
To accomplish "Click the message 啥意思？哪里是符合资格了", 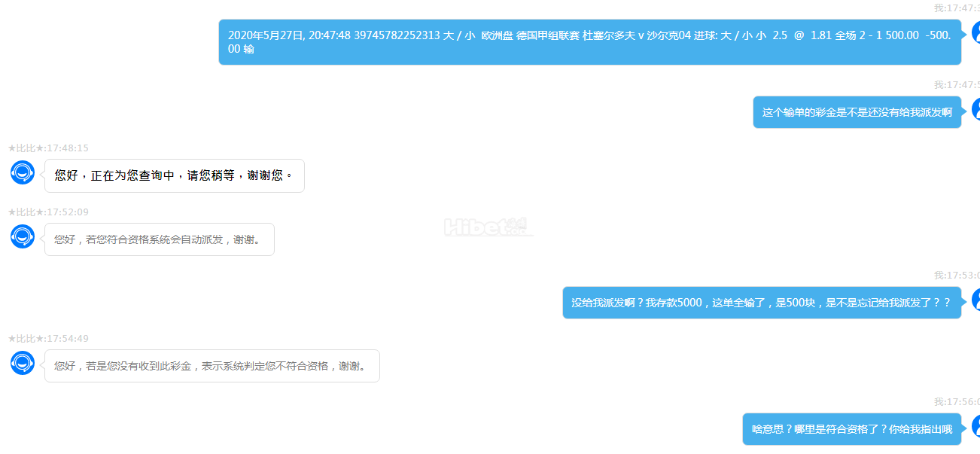I will (852, 429).
